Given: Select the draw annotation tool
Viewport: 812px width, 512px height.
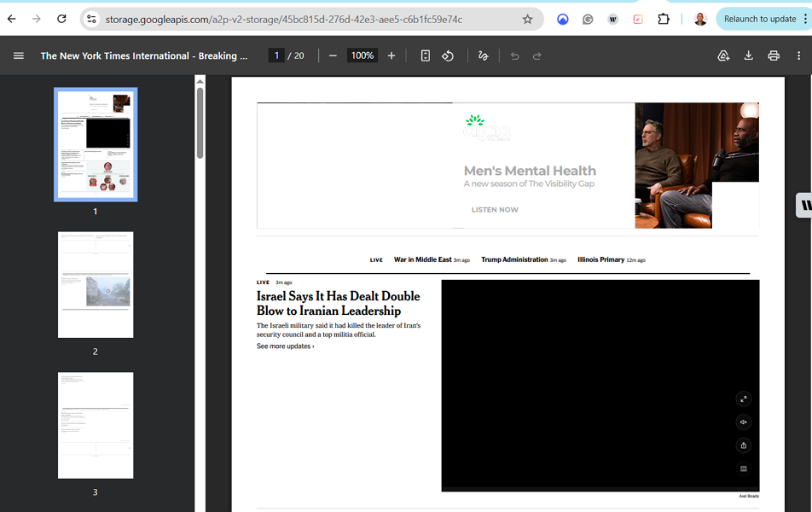Looking at the screenshot, I should [x=484, y=56].
